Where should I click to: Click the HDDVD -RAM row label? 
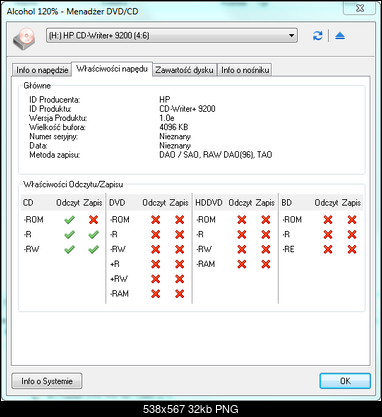[x=206, y=264]
